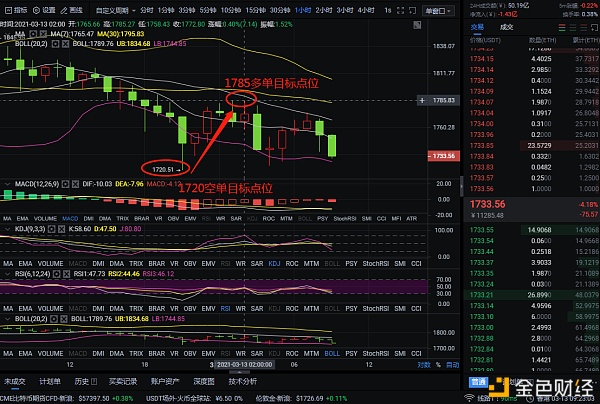Select ATR in the MACD panel row
The width and height of the screenshot is (600, 404).
pos(411,218)
